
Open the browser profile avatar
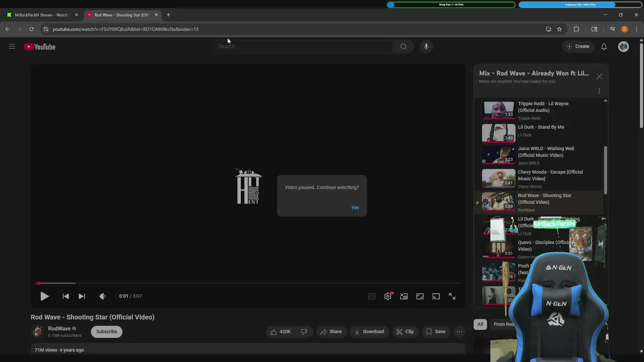[x=624, y=29]
